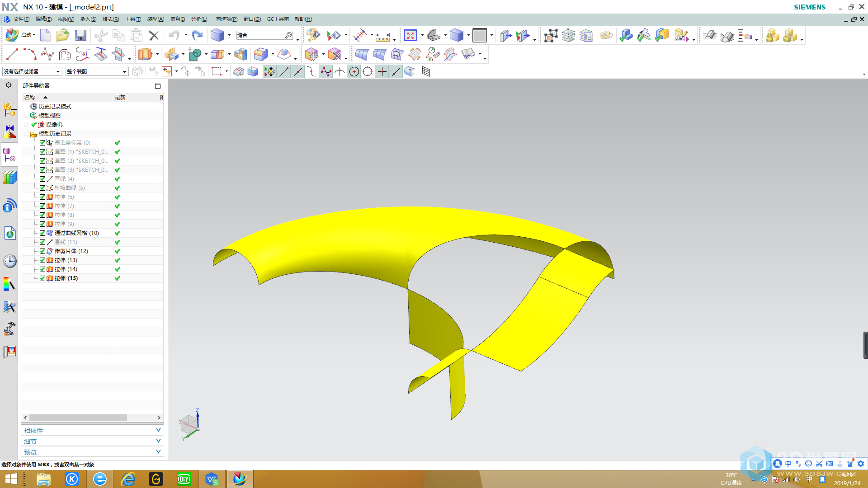Image resolution: width=868 pixels, height=488 pixels.
Task: Open the 文件(F) menu
Action: [x=21, y=19]
